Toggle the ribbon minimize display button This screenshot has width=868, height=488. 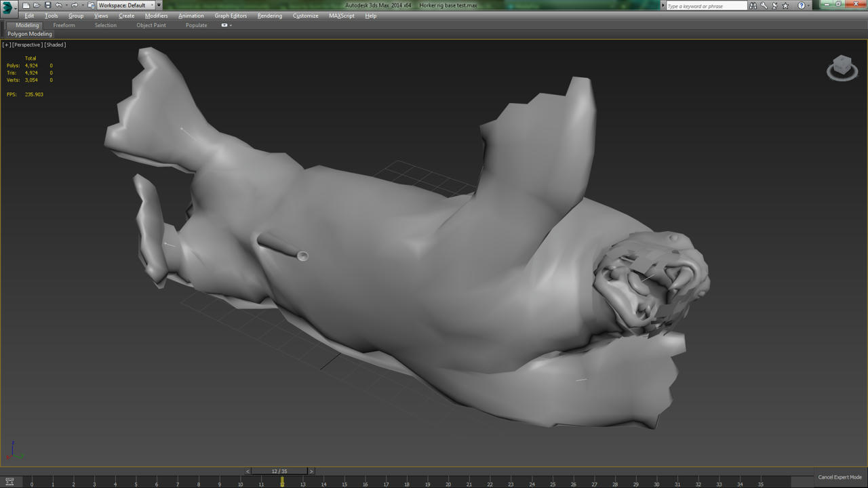tap(226, 25)
